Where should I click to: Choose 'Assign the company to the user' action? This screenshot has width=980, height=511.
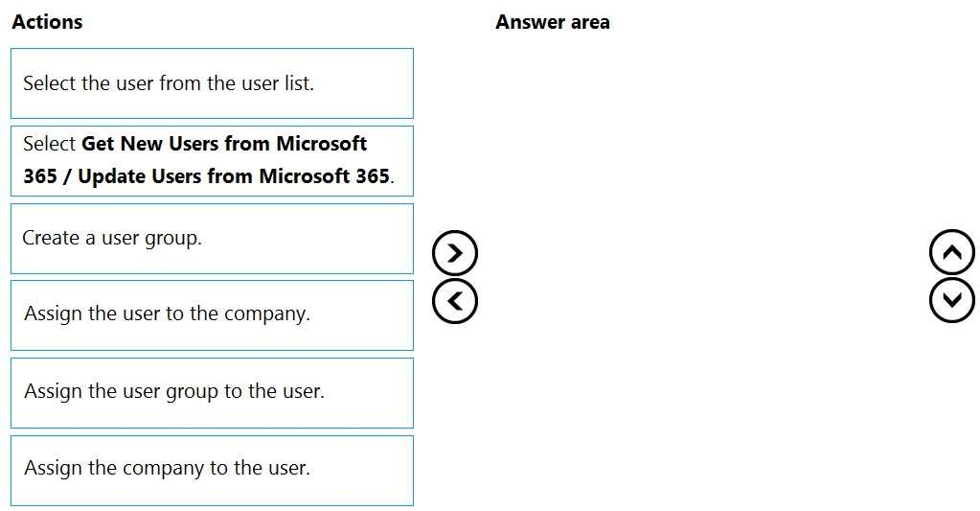pos(212,470)
